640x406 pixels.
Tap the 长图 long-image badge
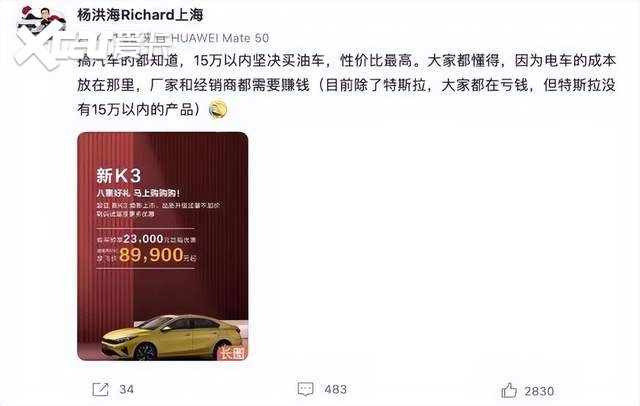(x=233, y=353)
